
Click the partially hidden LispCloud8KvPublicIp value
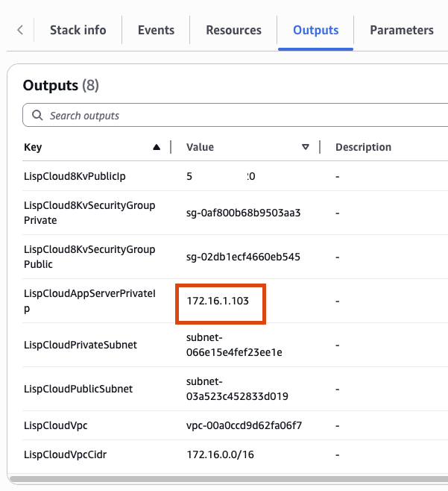point(221,176)
